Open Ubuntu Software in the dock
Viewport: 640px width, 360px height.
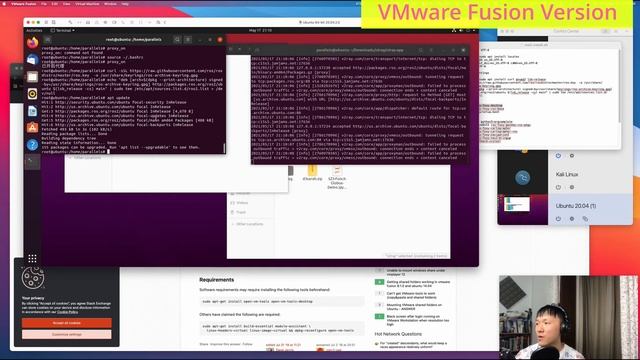[x=33, y=128]
